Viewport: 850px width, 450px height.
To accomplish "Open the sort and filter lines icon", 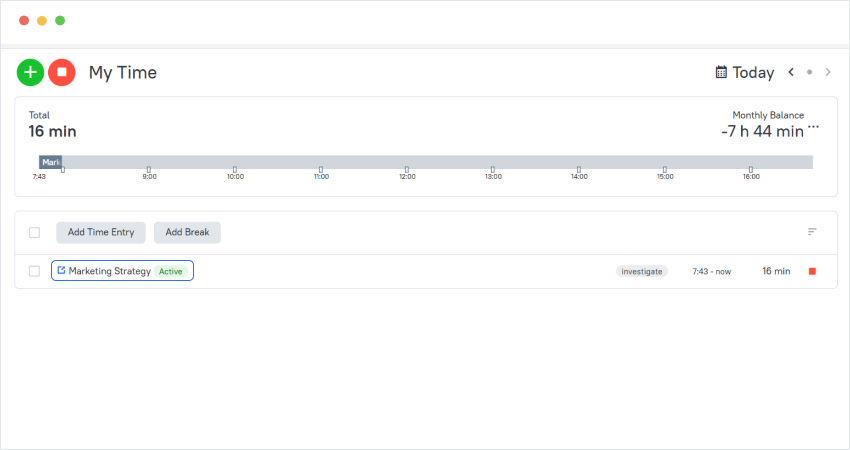I will pyautogui.click(x=812, y=232).
